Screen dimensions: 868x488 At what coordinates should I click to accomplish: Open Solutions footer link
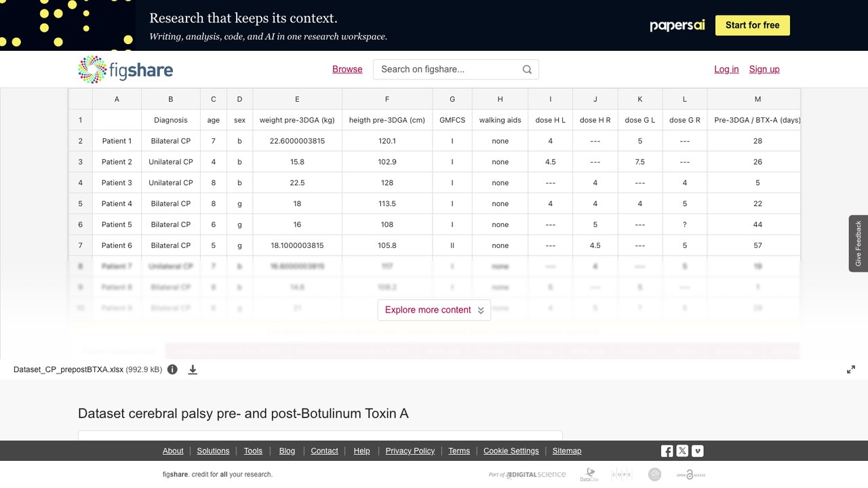tap(213, 451)
